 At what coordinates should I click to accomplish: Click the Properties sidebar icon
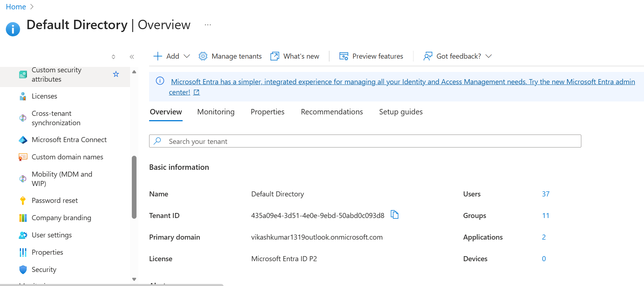click(x=23, y=252)
